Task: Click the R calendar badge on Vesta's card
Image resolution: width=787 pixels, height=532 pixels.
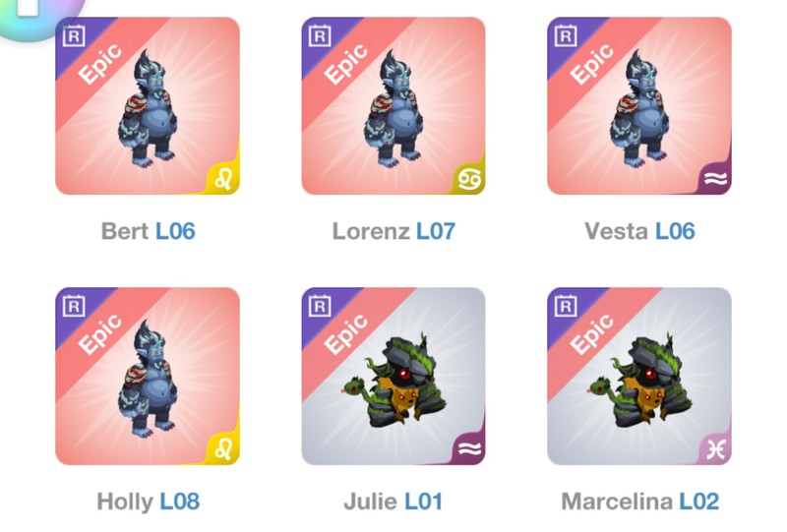Action: point(566,35)
